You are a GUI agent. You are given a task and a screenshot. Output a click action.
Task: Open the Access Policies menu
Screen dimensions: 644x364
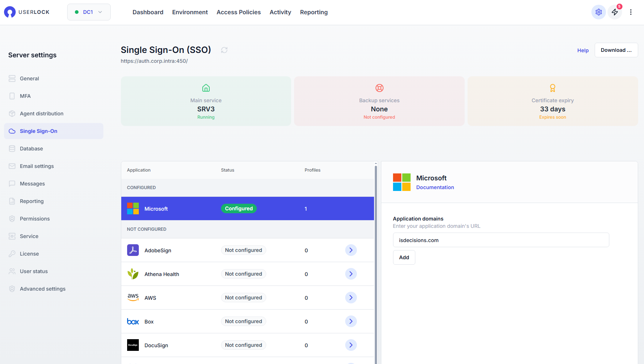(239, 12)
